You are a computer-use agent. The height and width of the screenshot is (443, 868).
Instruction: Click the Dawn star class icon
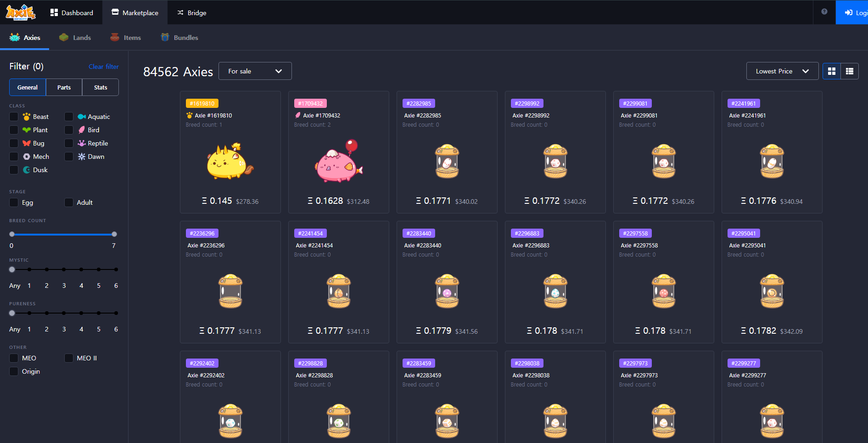click(x=82, y=157)
